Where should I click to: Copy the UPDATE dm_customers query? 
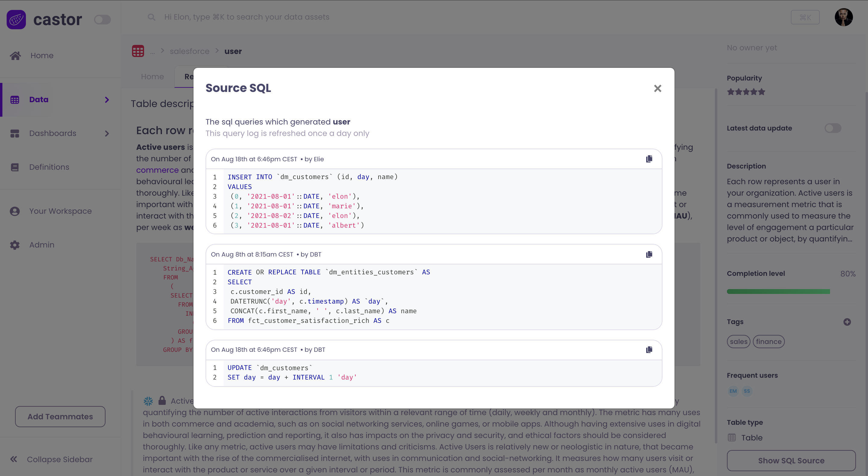649,350
